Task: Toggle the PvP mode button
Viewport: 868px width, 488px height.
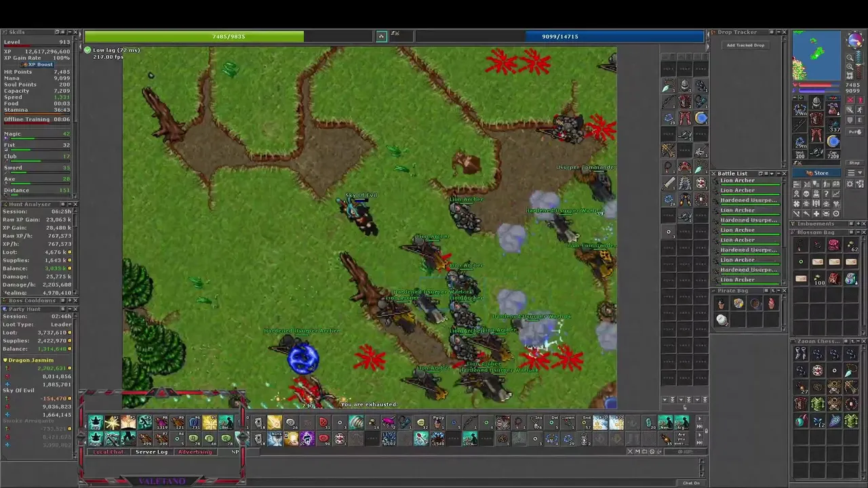Action: 855,131
